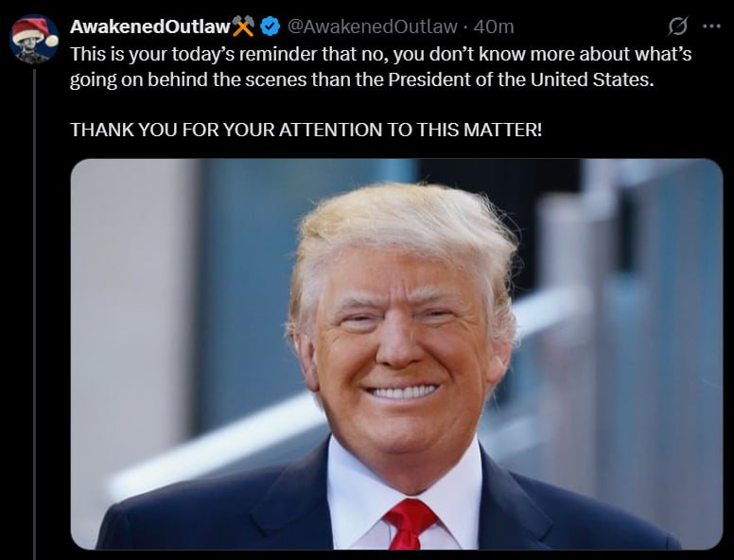Open the AwakenedOutlaw display name link
Screen dimensions: 734x560
[149, 26]
